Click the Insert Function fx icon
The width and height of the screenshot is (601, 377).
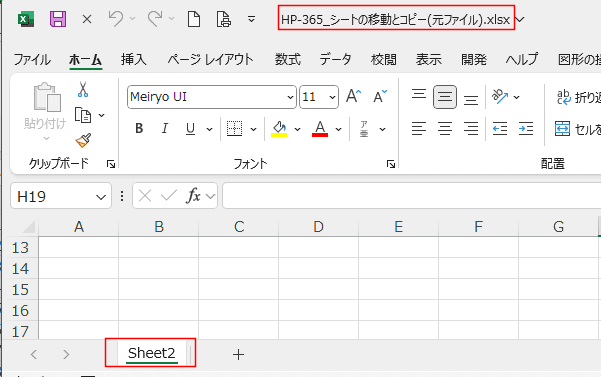pos(193,196)
